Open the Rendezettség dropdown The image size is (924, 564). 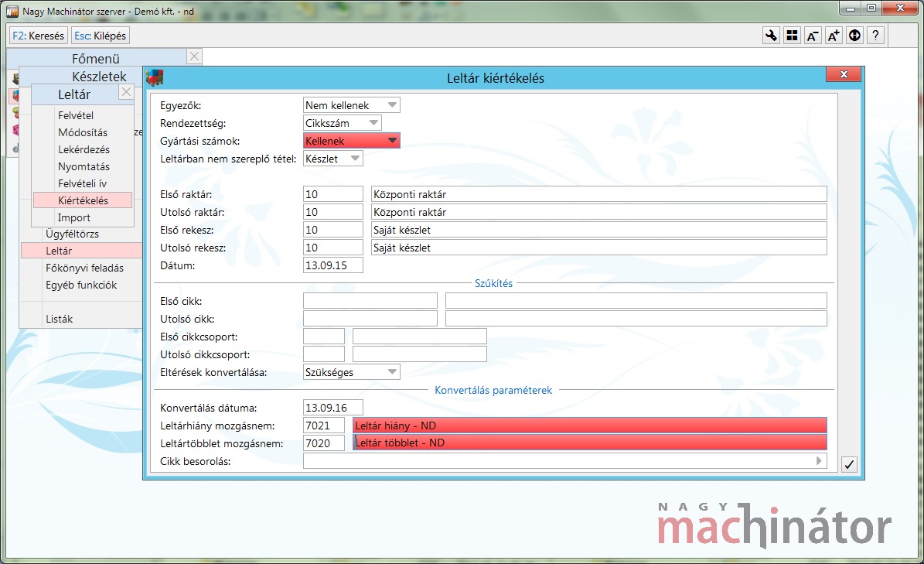(x=342, y=123)
